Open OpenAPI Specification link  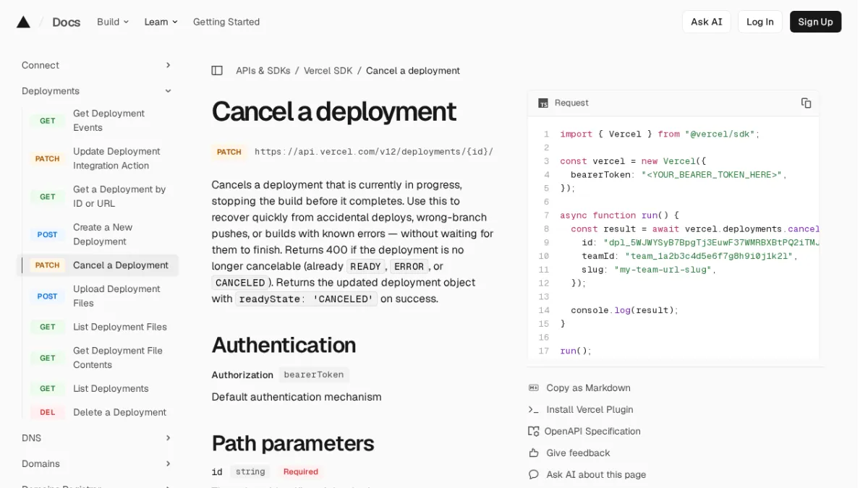click(x=592, y=432)
